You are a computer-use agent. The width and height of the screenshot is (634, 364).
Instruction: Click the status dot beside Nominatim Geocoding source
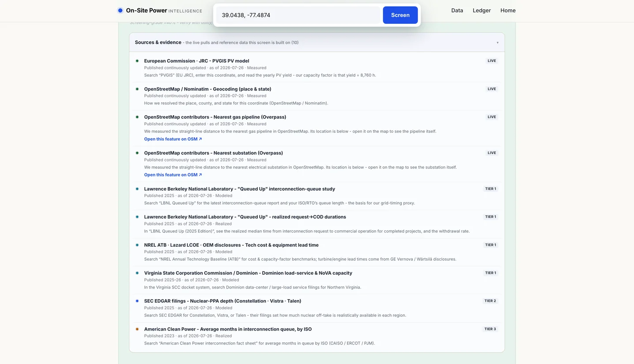click(x=137, y=89)
